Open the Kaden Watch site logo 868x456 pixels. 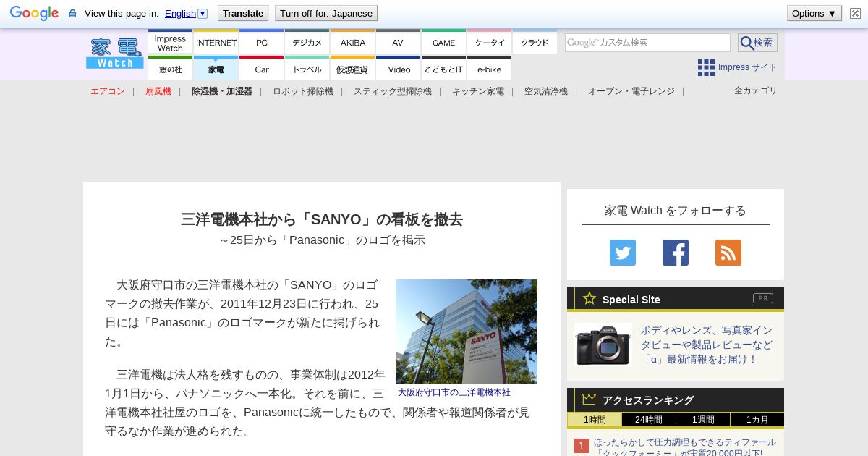[115, 53]
